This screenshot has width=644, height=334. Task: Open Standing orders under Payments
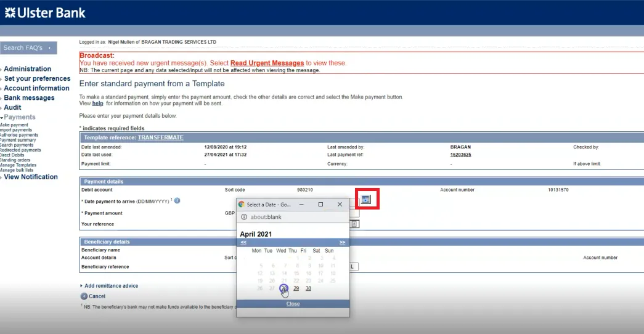click(x=15, y=160)
